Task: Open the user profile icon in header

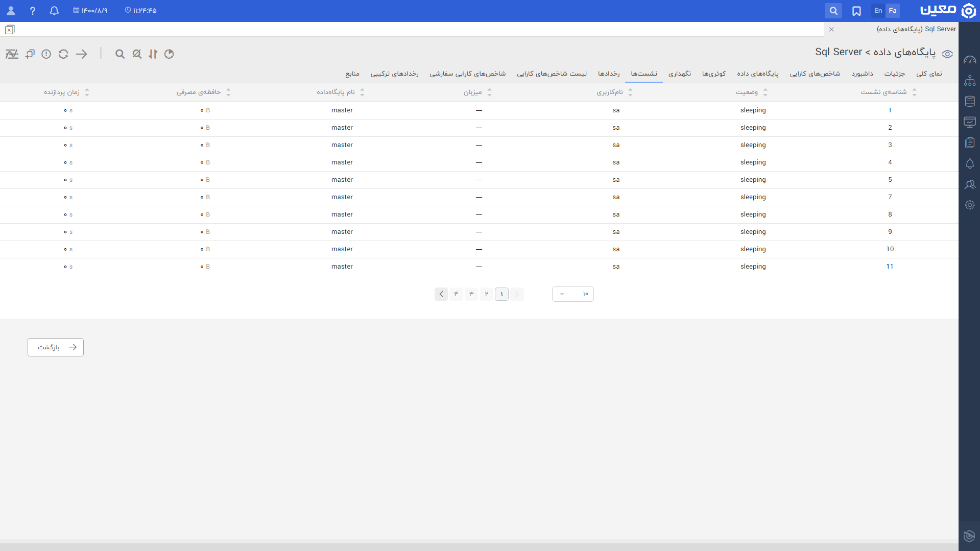Action: click(11, 11)
